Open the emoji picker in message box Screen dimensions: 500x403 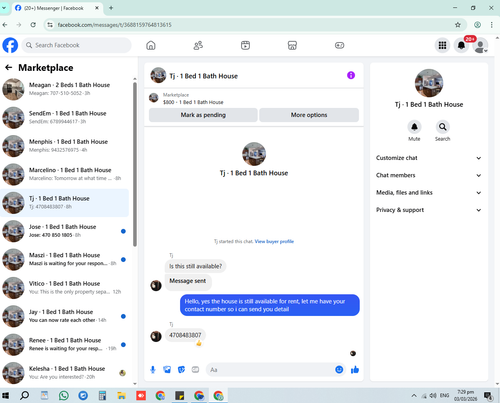[339, 370]
